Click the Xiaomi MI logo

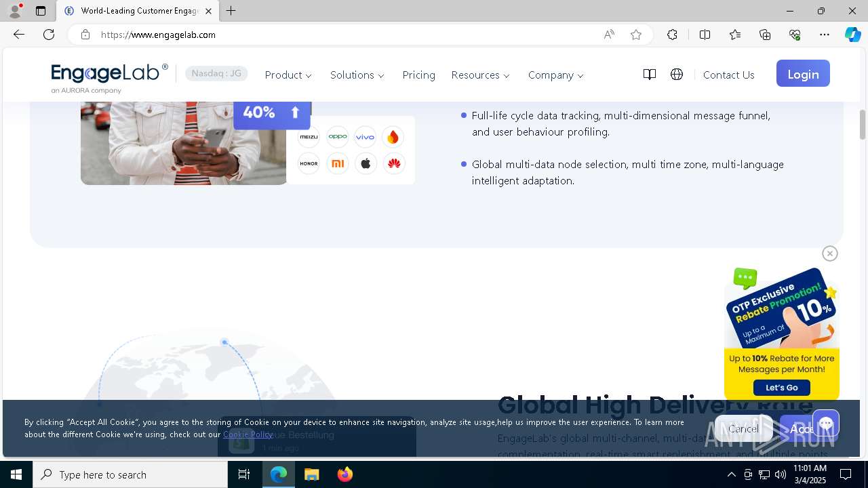click(338, 163)
